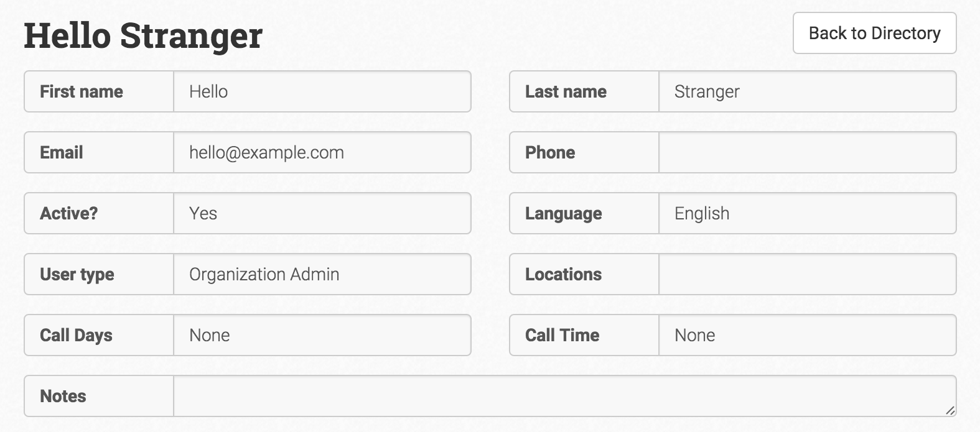
Task: Click the Locations label
Action: point(564,274)
